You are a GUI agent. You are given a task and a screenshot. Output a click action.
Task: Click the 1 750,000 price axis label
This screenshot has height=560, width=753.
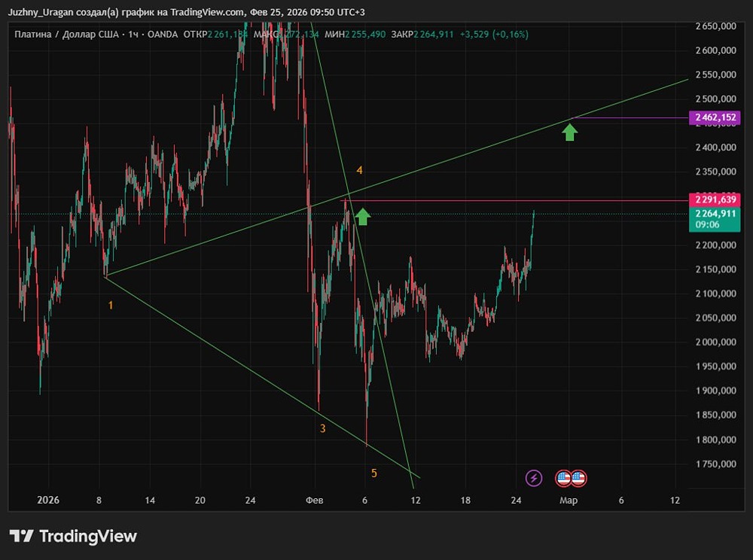tap(715, 464)
